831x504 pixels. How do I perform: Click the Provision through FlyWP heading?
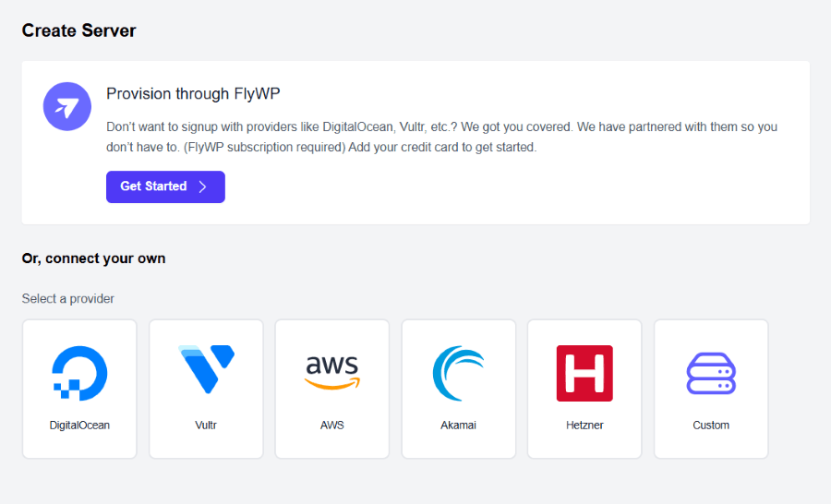tap(193, 94)
